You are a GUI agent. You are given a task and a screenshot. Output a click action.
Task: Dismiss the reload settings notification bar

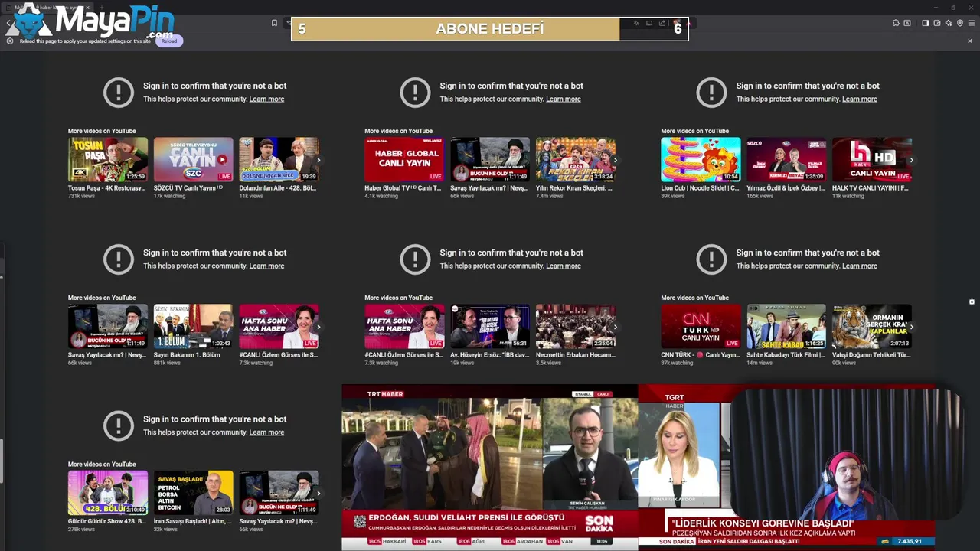point(970,41)
